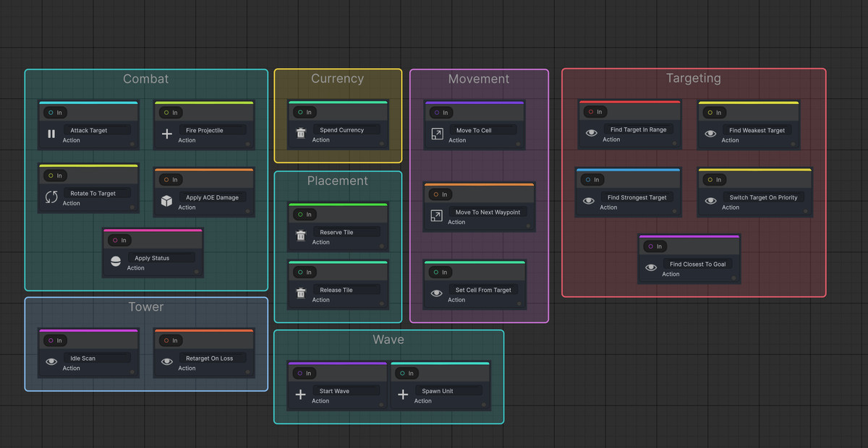Click the In port of Fire Projectile node
Screen dimensions: 868x448
pyautogui.click(x=170, y=113)
